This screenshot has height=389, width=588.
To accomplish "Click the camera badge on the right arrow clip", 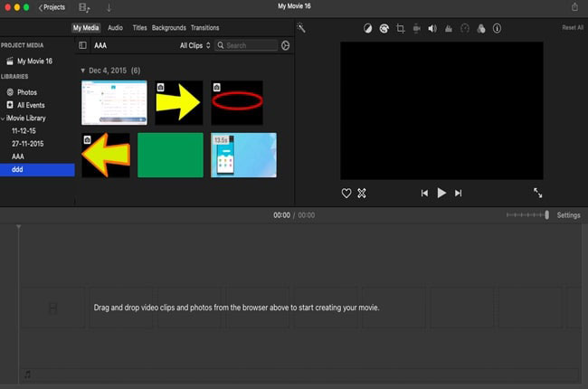I will click(160, 88).
